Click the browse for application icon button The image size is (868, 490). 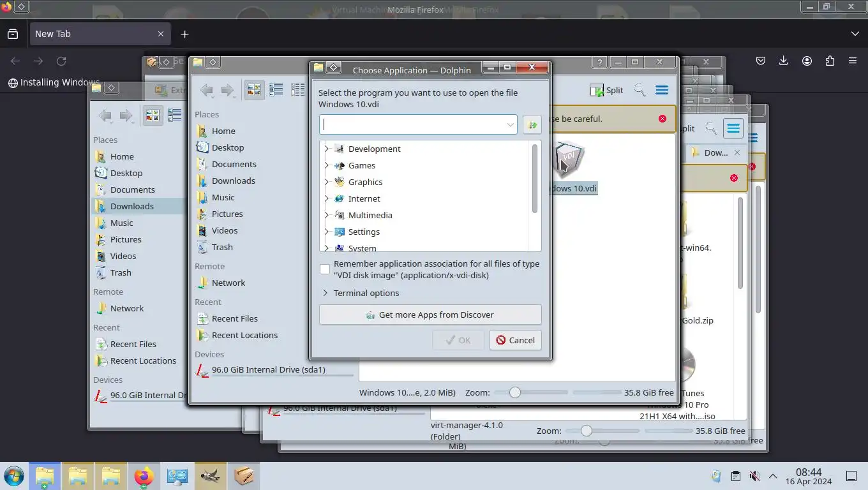point(532,124)
